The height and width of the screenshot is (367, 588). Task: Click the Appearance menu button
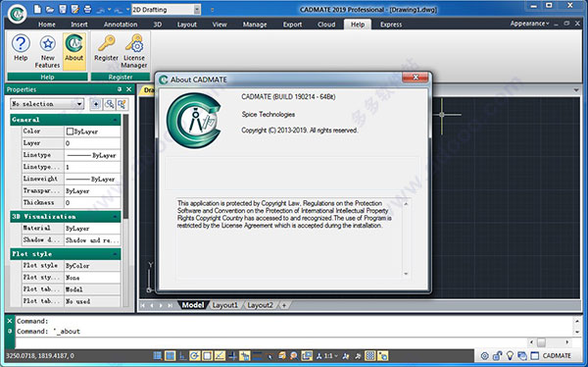(x=529, y=24)
